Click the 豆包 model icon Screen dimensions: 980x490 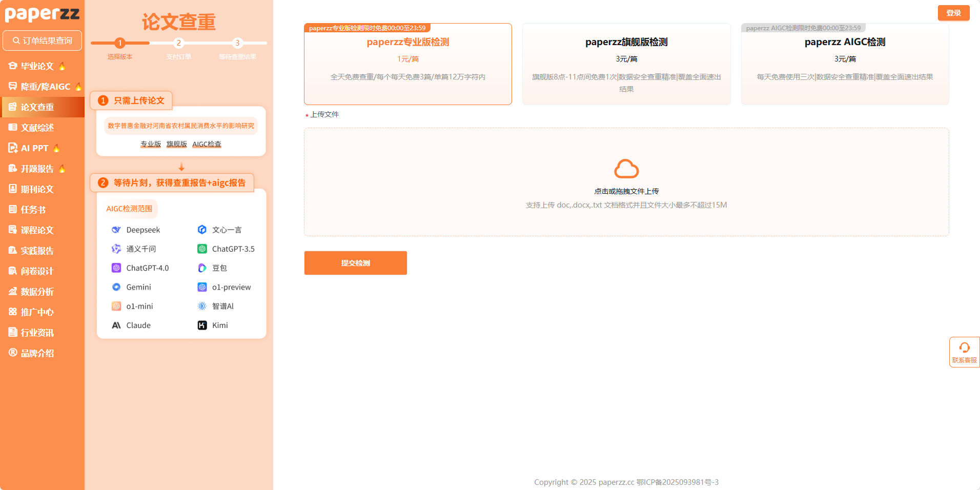(201, 268)
